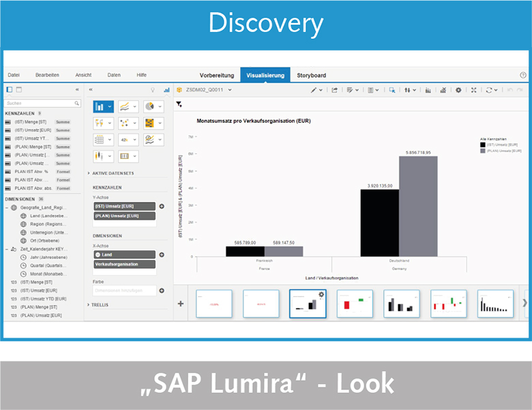Select the pie chart type icon
The image size is (532, 410).
tap(149, 106)
